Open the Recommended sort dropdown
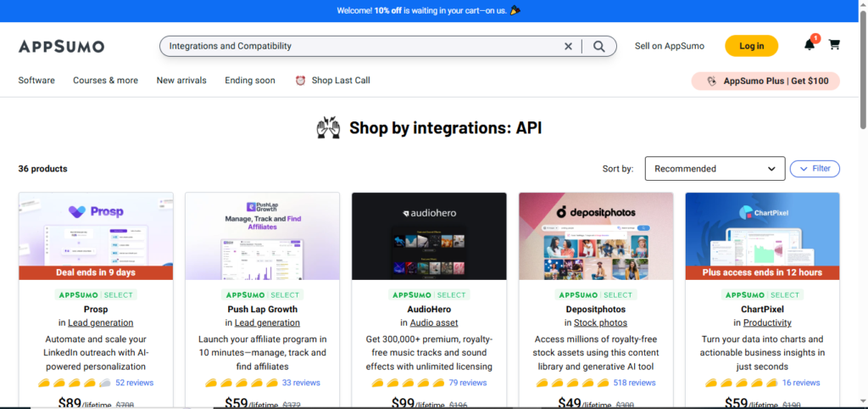This screenshot has width=868, height=409. 715,169
